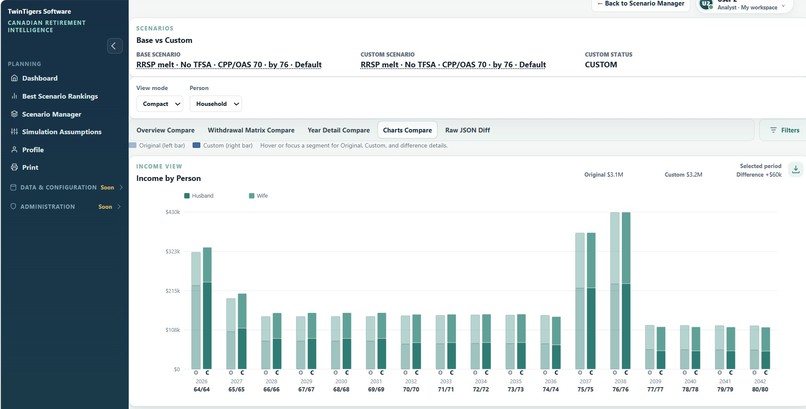Image resolution: width=806 pixels, height=409 pixels.
Task: Collapse the sidebar with the chevron button
Action: [x=115, y=46]
